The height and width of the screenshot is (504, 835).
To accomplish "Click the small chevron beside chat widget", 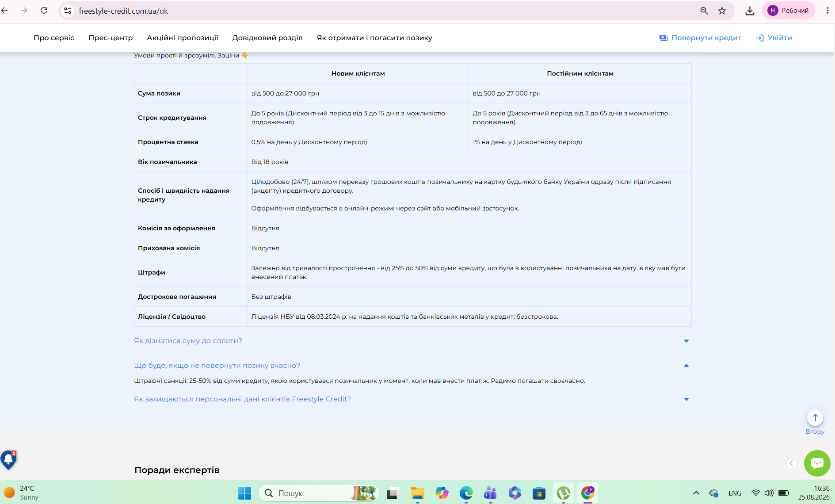I will [x=792, y=463].
